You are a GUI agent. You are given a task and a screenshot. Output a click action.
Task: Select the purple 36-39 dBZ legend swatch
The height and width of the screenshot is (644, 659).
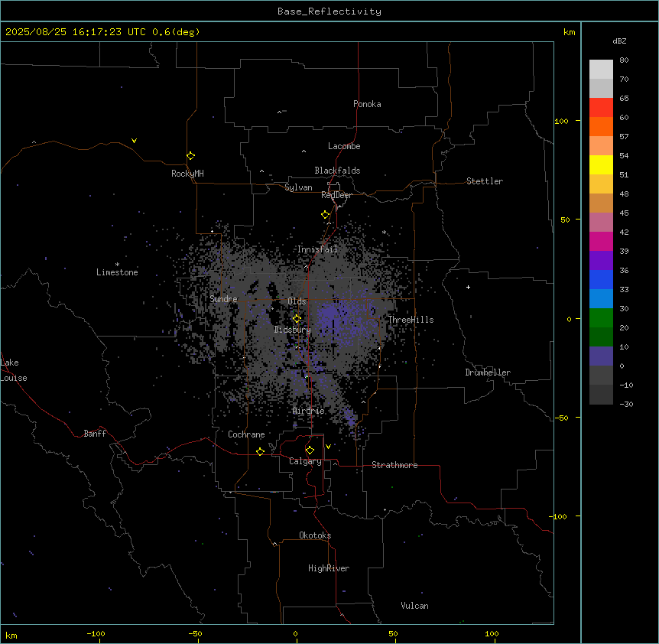[x=601, y=260]
